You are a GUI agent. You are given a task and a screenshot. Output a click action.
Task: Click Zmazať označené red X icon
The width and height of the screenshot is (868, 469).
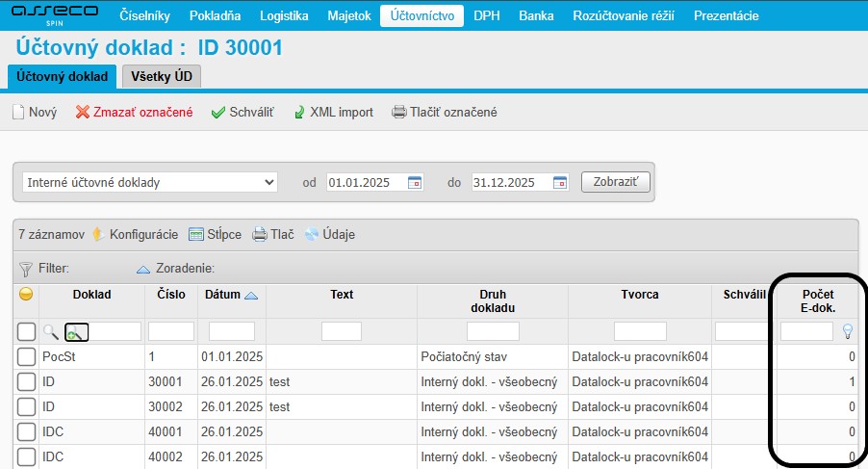click(82, 112)
